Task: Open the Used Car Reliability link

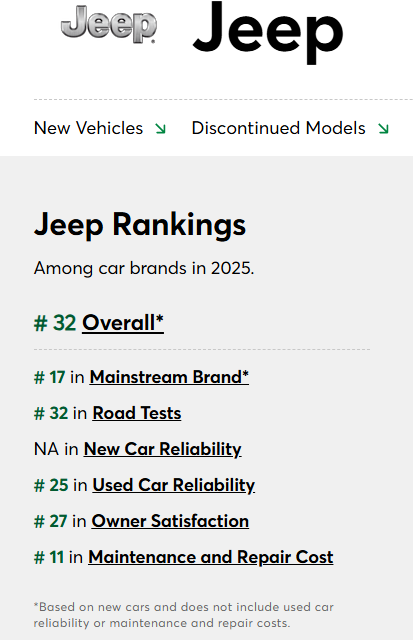Action: click(173, 485)
